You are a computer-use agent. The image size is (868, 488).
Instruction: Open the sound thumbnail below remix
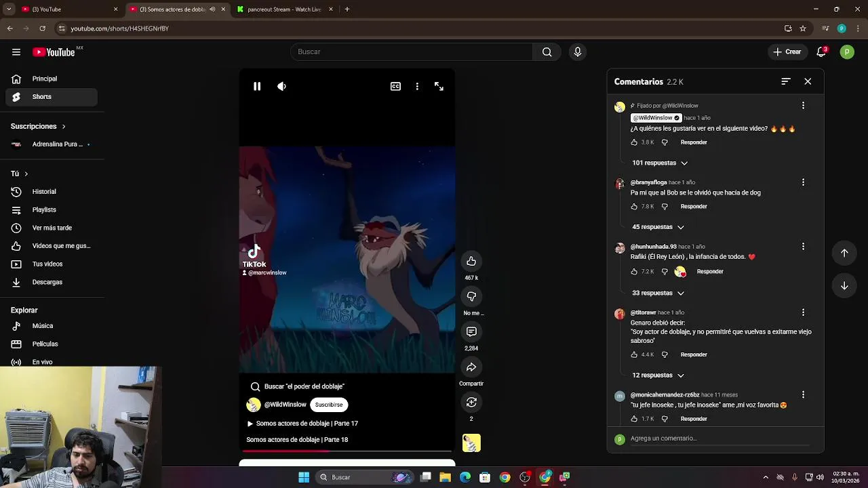(471, 443)
